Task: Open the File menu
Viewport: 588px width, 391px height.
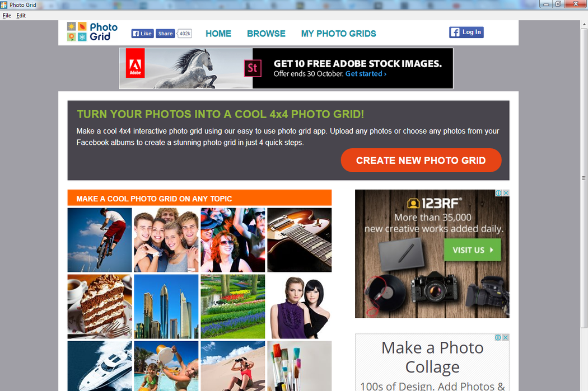Action: click(x=7, y=16)
